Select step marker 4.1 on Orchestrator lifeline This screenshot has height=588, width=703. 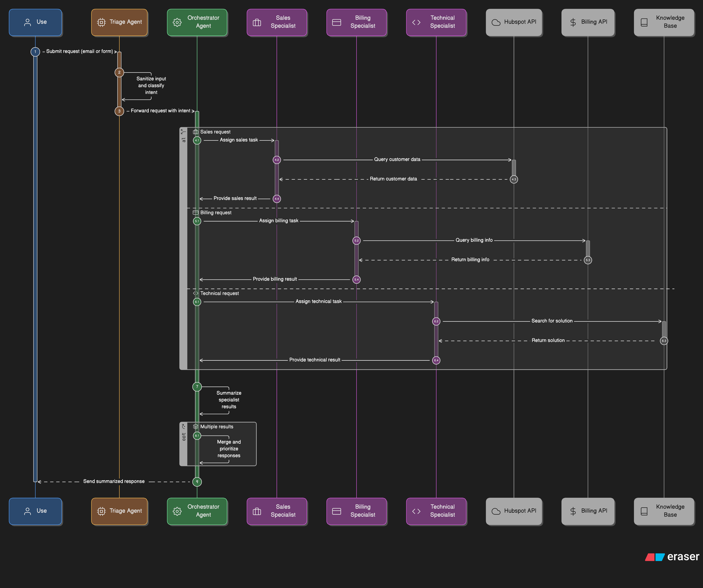197,140
